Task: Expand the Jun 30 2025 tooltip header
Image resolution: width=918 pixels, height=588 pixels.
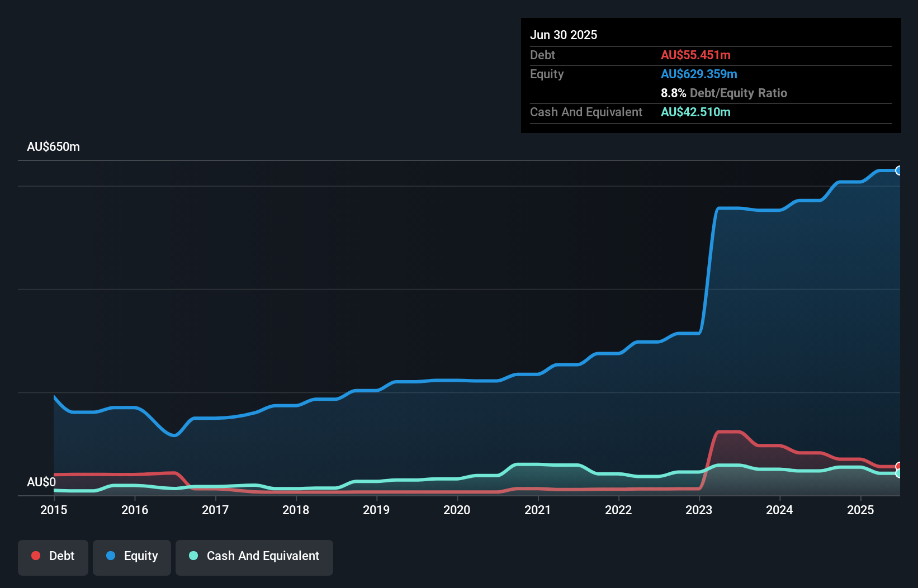Action: point(564,35)
